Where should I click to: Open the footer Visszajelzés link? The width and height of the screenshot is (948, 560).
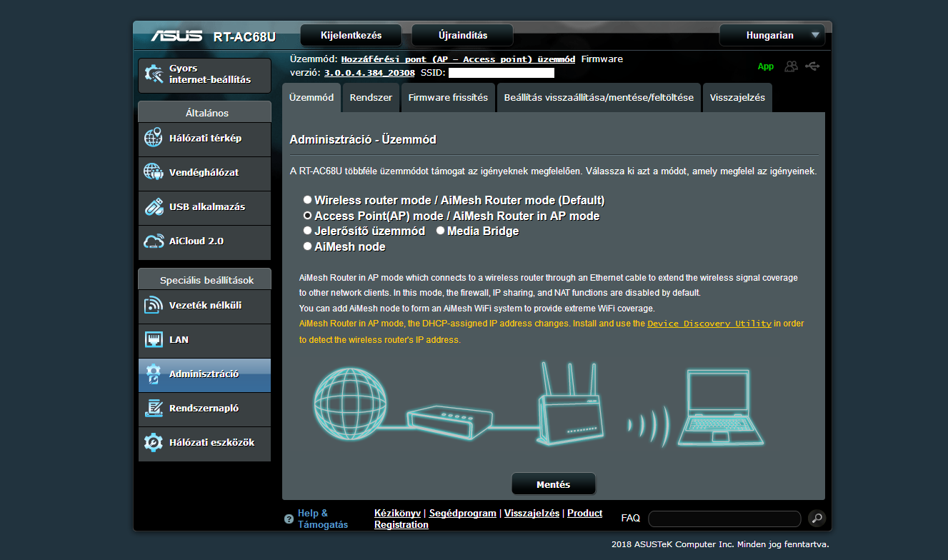[x=532, y=513]
